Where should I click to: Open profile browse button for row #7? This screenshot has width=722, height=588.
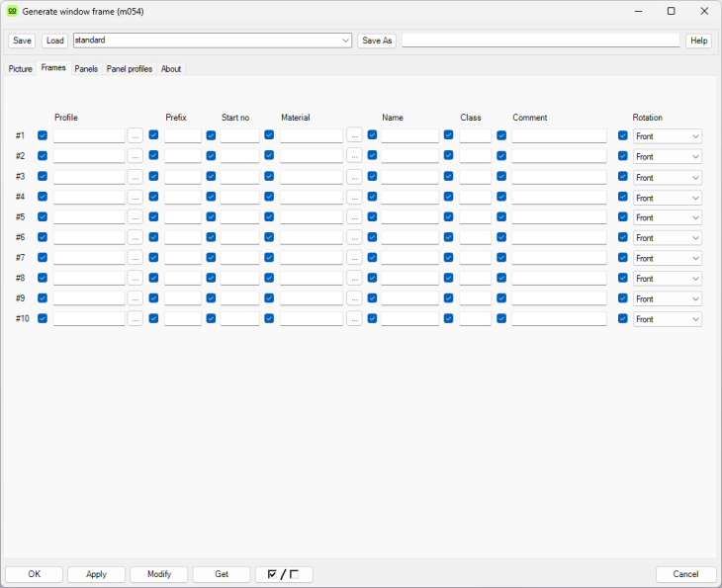point(135,258)
